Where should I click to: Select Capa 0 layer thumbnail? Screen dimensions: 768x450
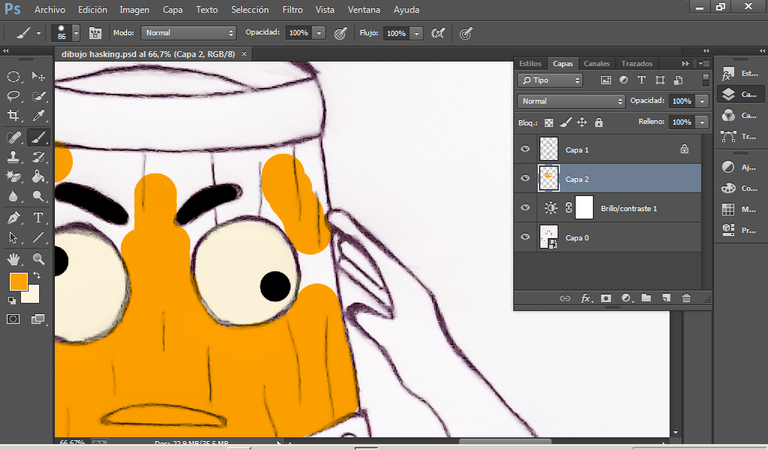pos(549,237)
